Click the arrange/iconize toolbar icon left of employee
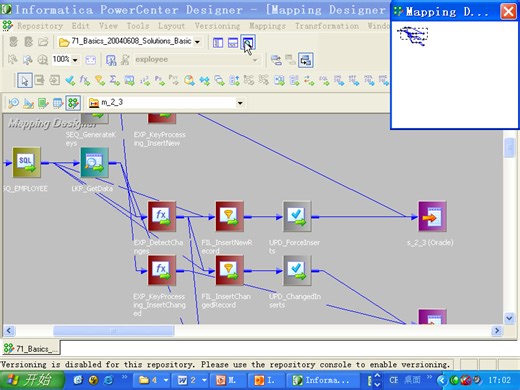This screenshot has height=390, width=520. 125,60
